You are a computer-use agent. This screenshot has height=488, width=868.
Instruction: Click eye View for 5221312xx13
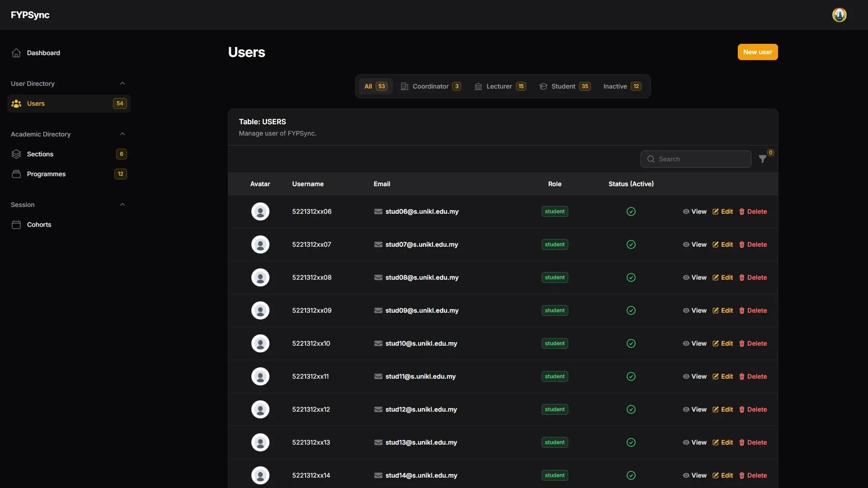pyautogui.click(x=694, y=442)
